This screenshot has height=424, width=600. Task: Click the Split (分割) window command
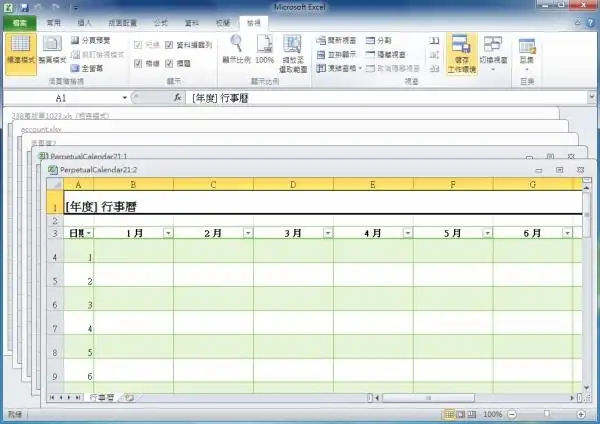tap(378, 40)
